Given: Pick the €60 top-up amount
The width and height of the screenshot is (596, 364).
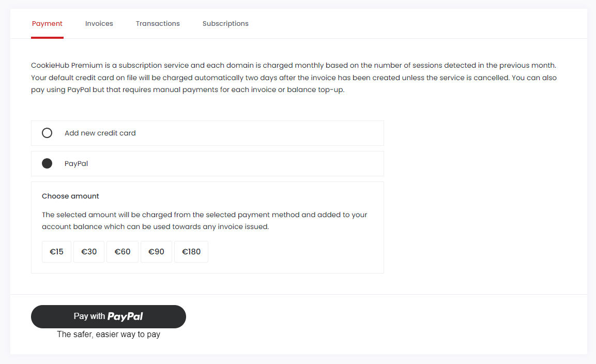Looking at the screenshot, I should pyautogui.click(x=122, y=252).
